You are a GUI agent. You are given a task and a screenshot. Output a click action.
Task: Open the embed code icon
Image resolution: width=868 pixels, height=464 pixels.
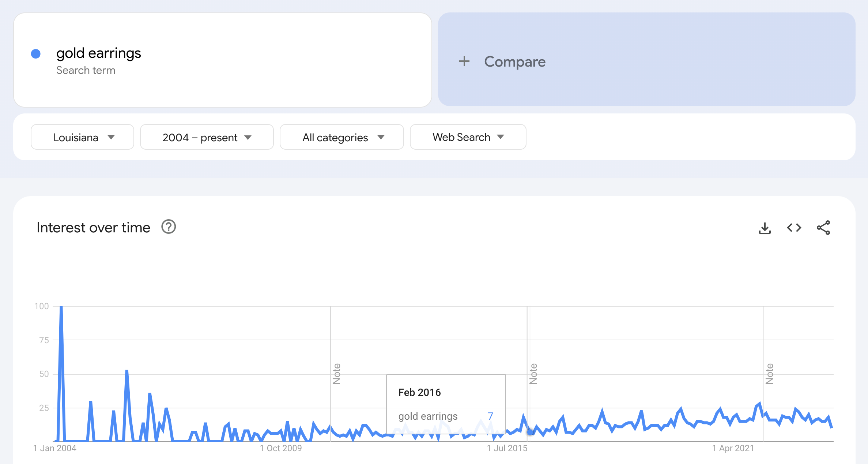click(794, 228)
